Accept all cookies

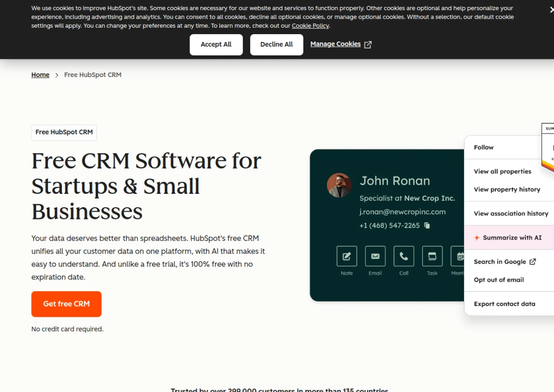[216, 45]
